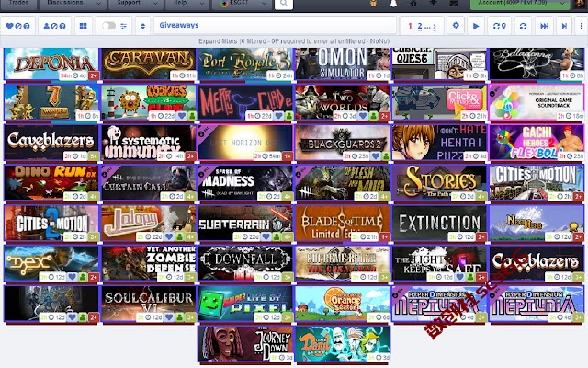Image resolution: width=588 pixels, height=368 pixels.
Task: Open the Extinction giveaway
Action: pyautogui.click(x=439, y=223)
